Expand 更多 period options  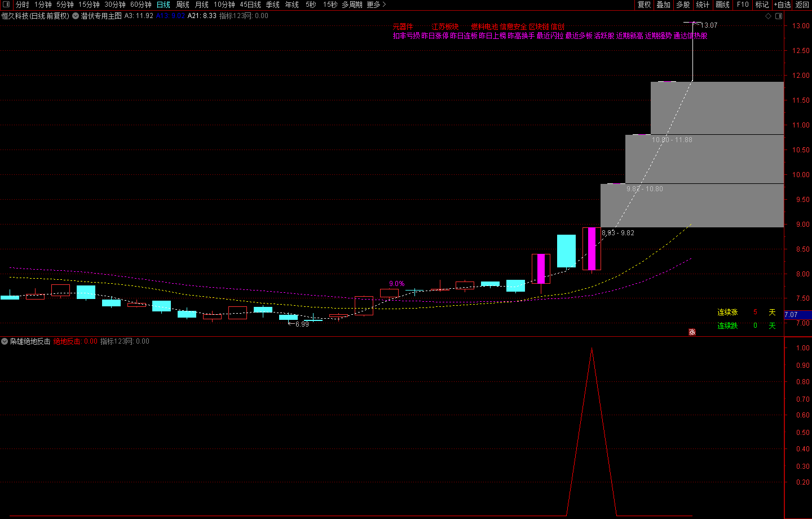tap(376, 5)
